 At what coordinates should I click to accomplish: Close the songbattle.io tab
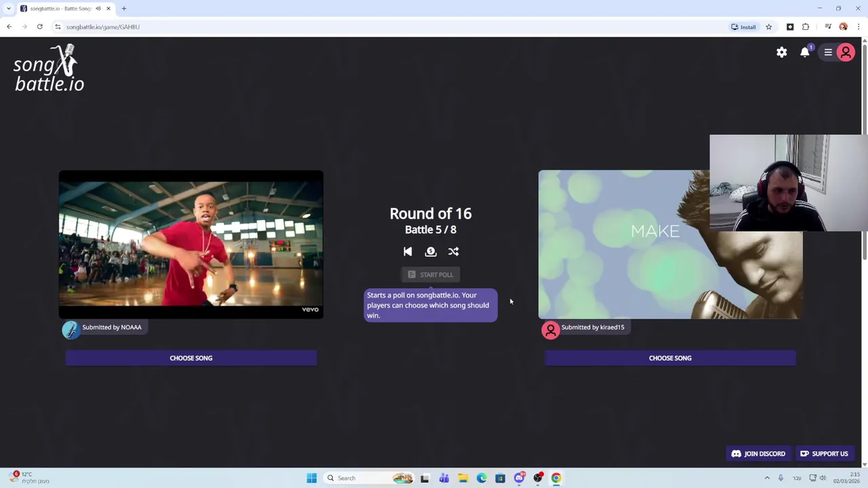(x=108, y=8)
